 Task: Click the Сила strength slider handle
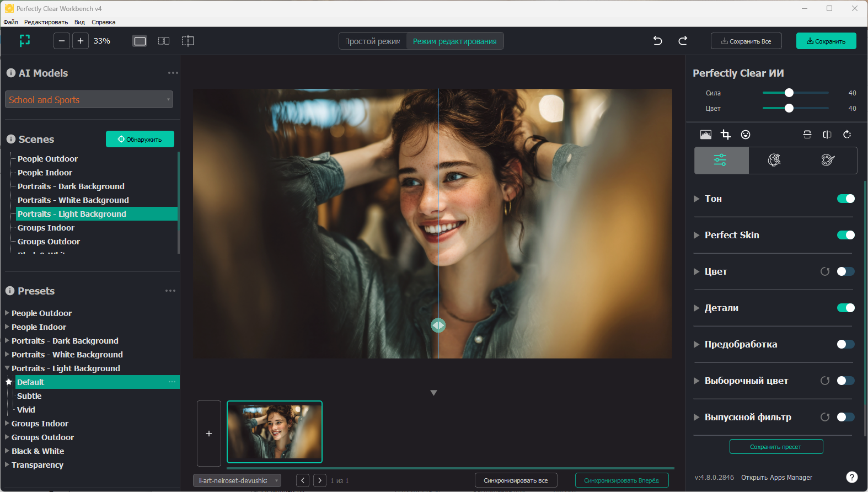pyautogui.click(x=789, y=93)
